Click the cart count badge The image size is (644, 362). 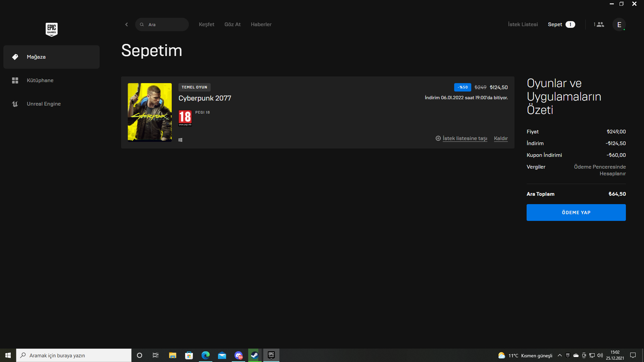570,24
